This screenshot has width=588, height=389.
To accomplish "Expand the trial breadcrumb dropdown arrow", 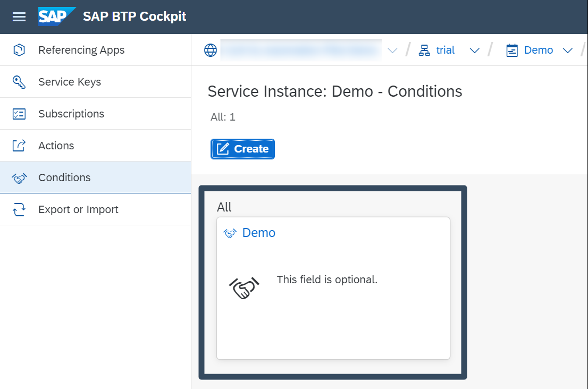I will [474, 50].
